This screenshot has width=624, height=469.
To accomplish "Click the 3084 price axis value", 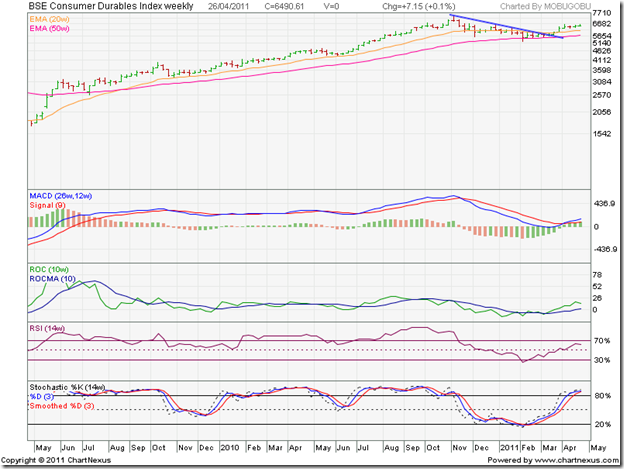I will click(602, 82).
